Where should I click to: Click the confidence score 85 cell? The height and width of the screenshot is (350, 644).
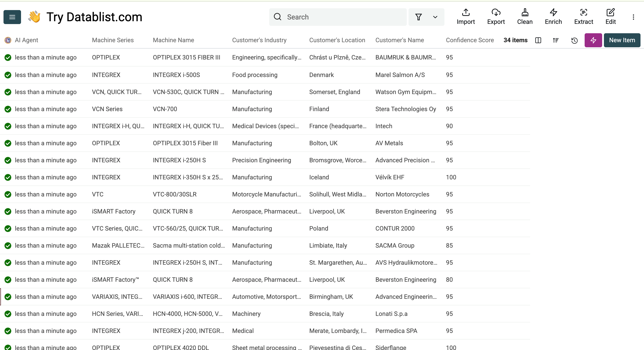tap(449, 245)
